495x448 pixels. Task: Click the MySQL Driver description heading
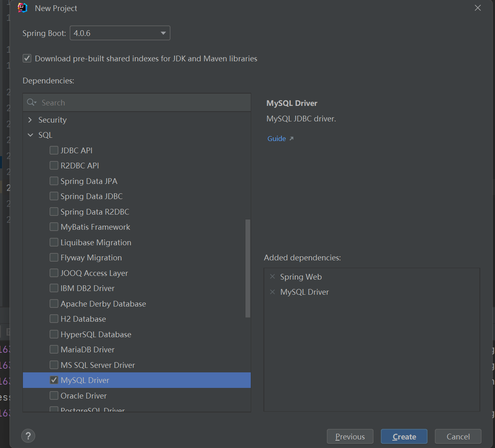coord(292,103)
